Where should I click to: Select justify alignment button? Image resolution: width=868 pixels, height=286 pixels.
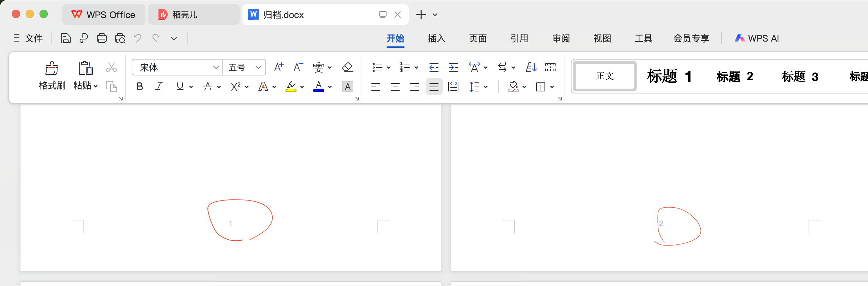pyautogui.click(x=434, y=87)
